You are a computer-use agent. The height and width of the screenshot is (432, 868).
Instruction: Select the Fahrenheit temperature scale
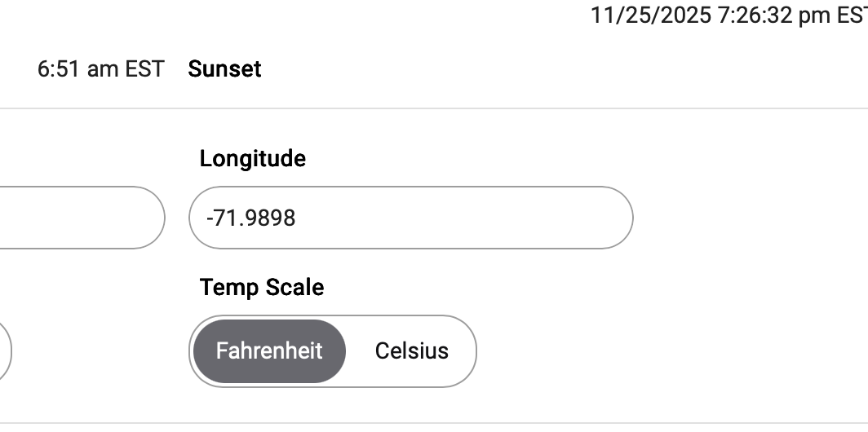coord(269,351)
